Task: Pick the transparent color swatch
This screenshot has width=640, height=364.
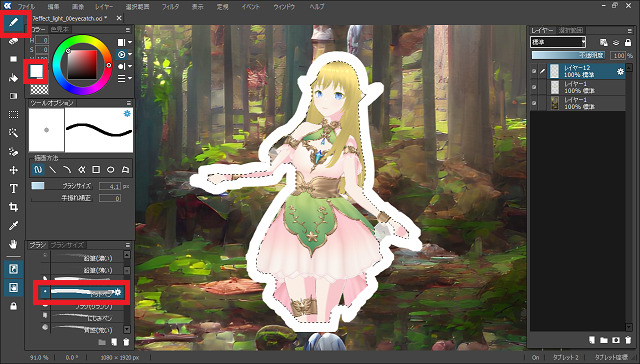Action: click(x=39, y=89)
